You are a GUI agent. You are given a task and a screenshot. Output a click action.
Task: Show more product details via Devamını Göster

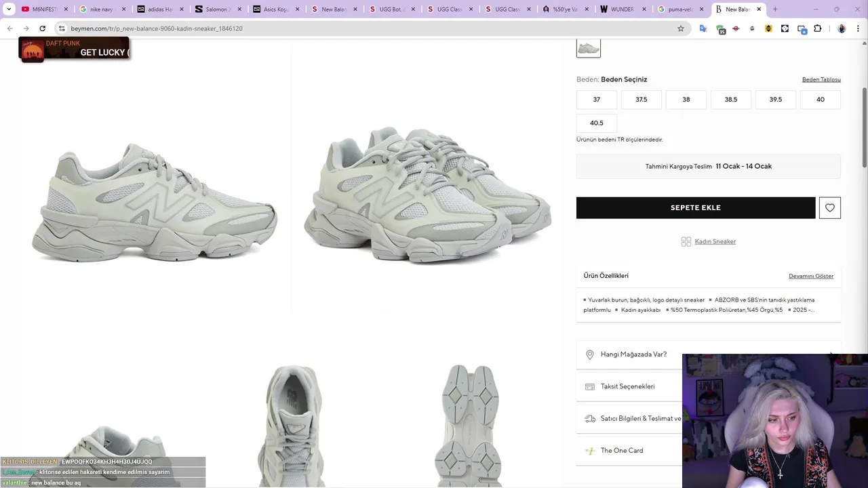point(811,276)
